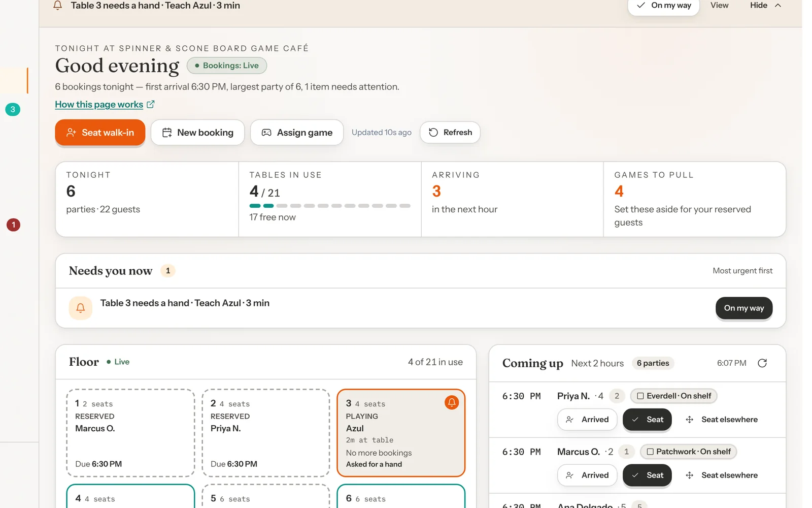812x508 pixels.
Task: Open the Games to pull summary card
Action: pyautogui.click(x=695, y=199)
